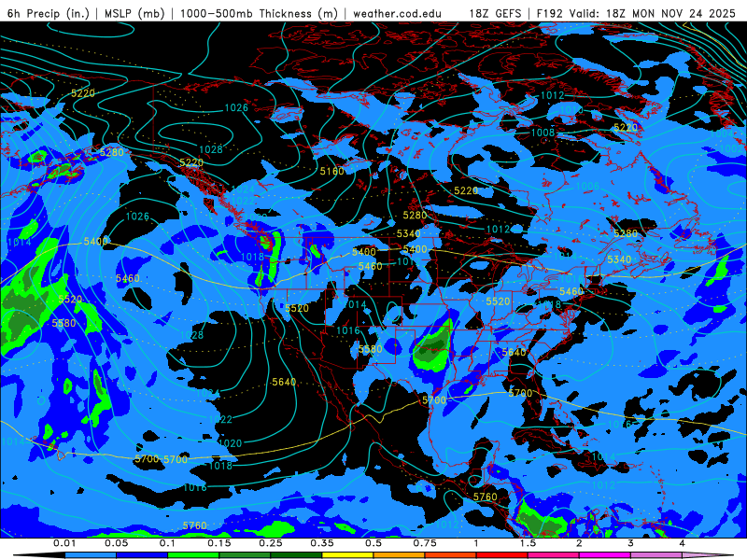Viewport: 747px width, 560px height.
Task: Select the 0.1 legend value
Action: tap(167, 543)
